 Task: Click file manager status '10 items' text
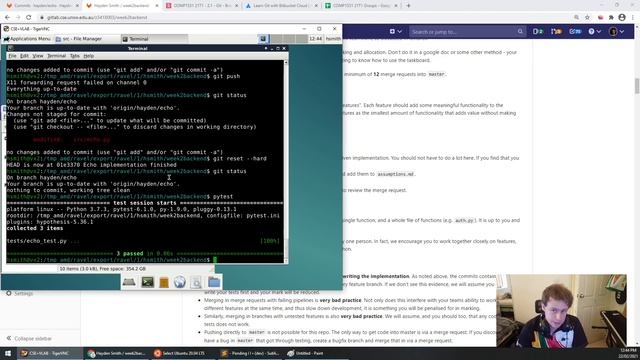pyautogui.click(x=102, y=269)
